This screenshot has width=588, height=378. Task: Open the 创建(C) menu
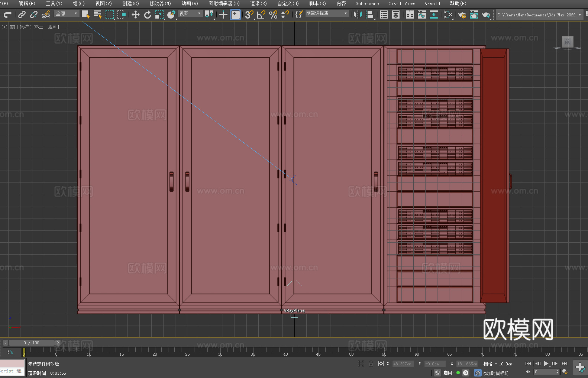coord(130,3)
